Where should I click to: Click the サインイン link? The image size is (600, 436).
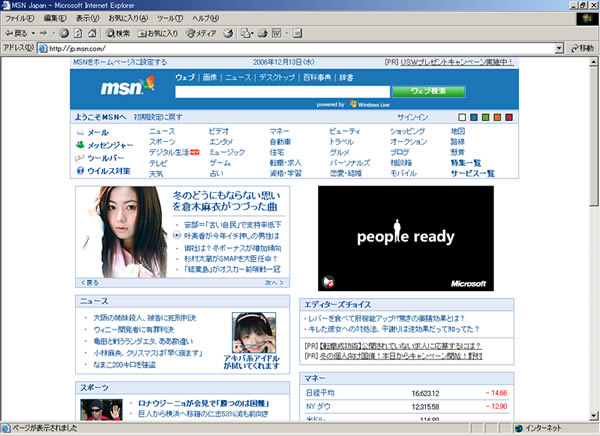point(412,117)
